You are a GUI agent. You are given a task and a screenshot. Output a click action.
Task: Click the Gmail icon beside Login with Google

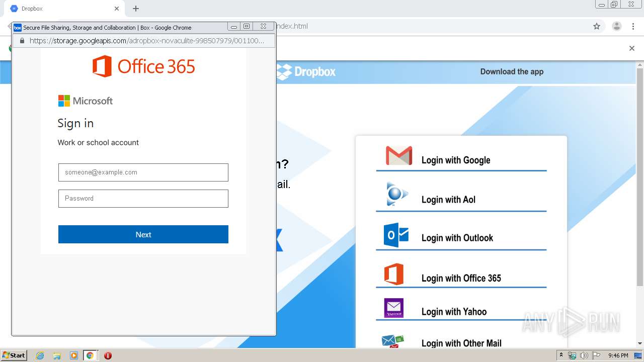[399, 156]
